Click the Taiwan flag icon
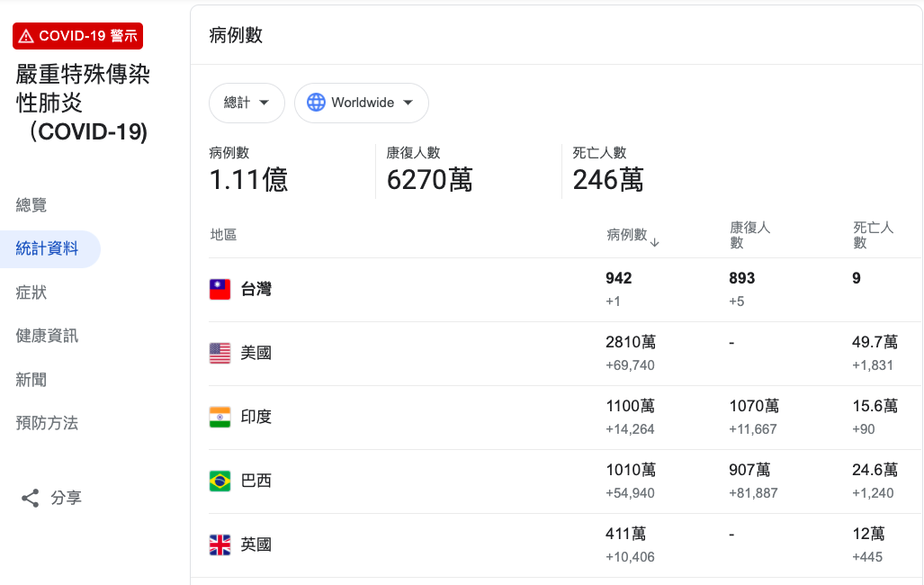 220,290
